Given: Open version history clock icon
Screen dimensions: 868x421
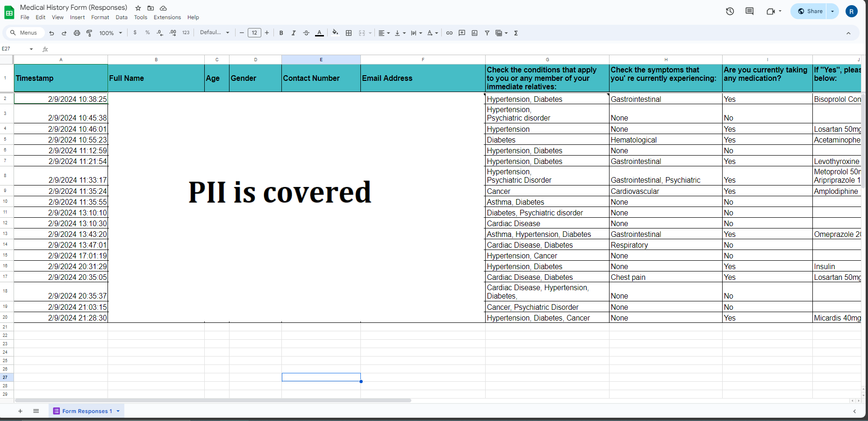Looking at the screenshot, I should pyautogui.click(x=730, y=11).
